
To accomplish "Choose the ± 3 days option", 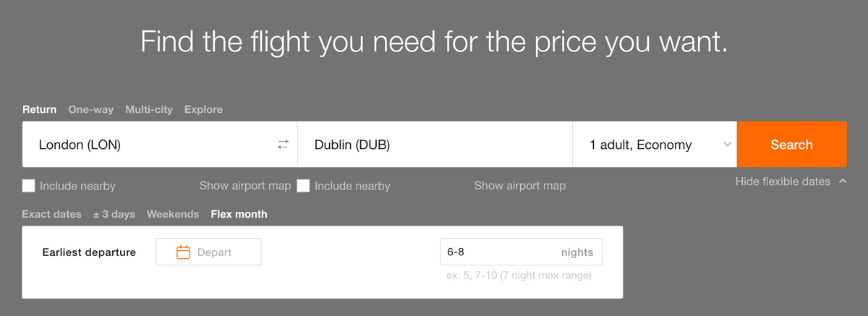I will (114, 214).
